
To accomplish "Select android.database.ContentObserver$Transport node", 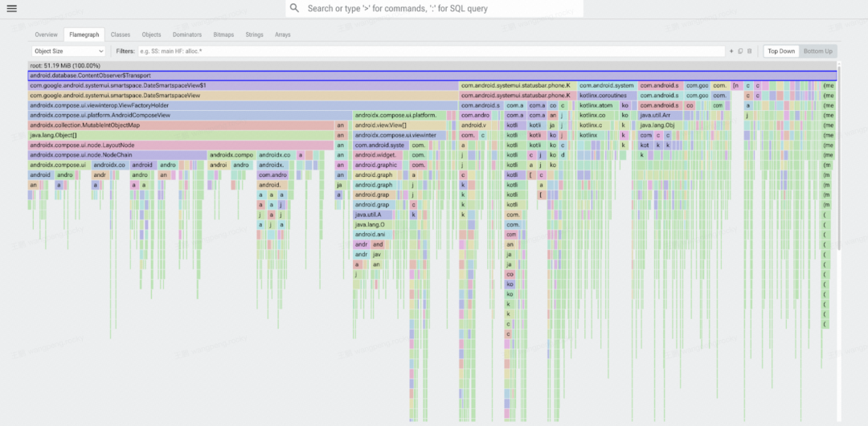I will (x=432, y=76).
